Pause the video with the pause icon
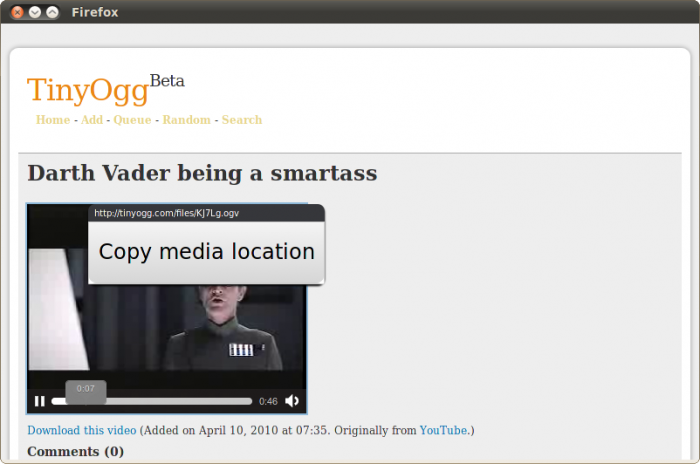700x464 pixels. click(x=40, y=401)
